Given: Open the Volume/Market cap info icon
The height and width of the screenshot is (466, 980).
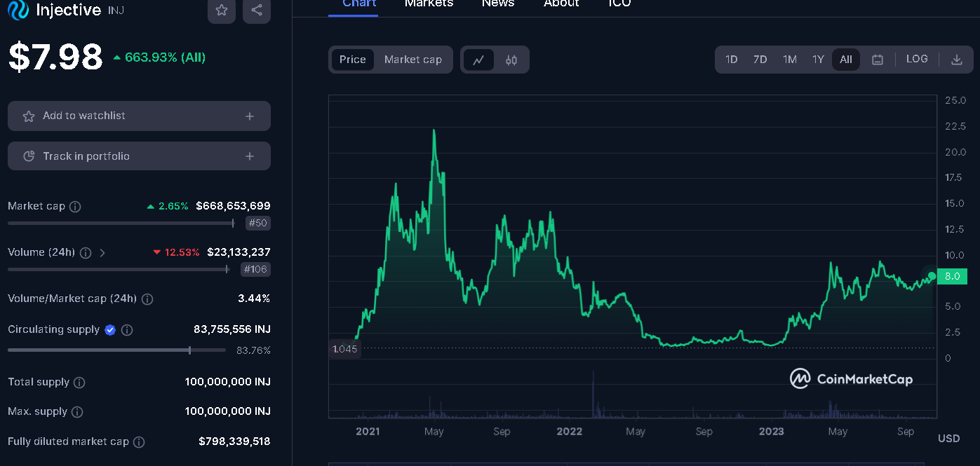Looking at the screenshot, I should 147,299.
